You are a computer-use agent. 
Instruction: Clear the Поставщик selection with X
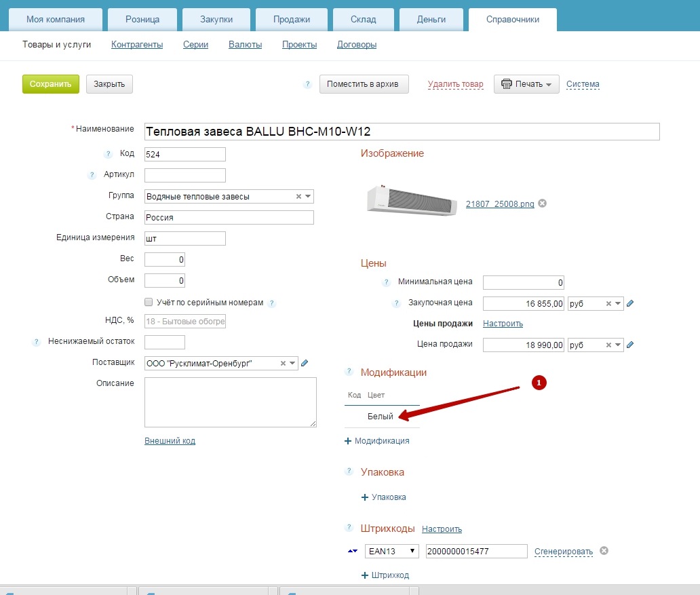pos(283,363)
